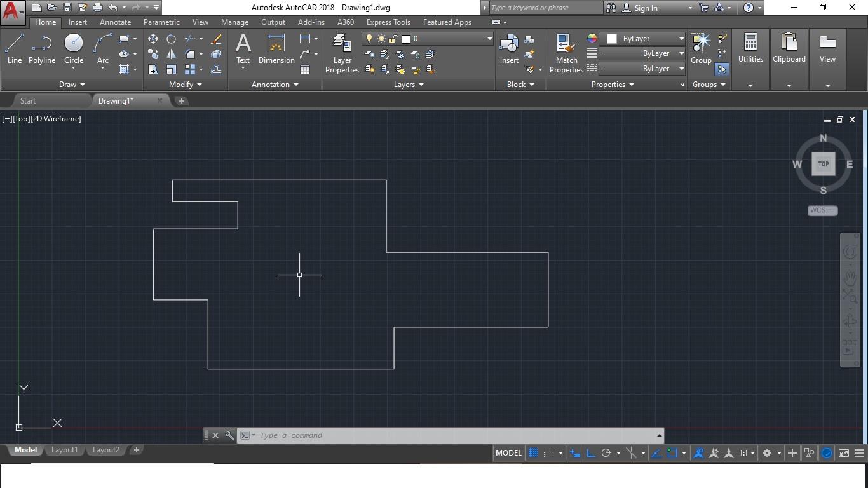
Task: Expand the Block panel
Action: pyautogui.click(x=520, y=85)
